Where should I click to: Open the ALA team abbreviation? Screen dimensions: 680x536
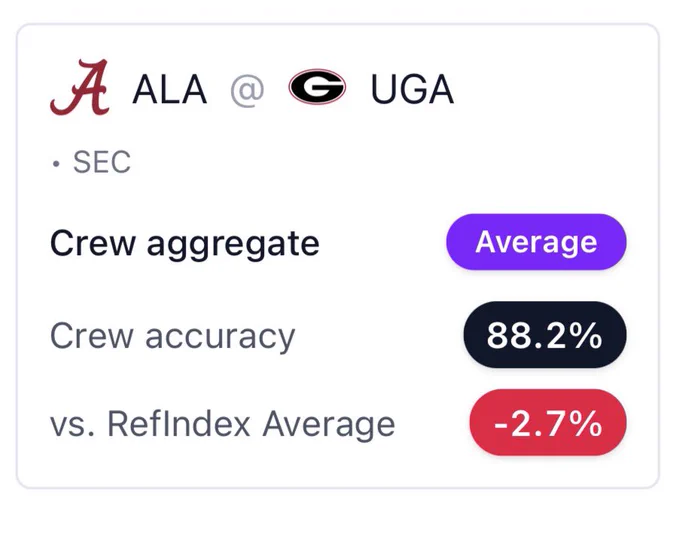point(170,89)
